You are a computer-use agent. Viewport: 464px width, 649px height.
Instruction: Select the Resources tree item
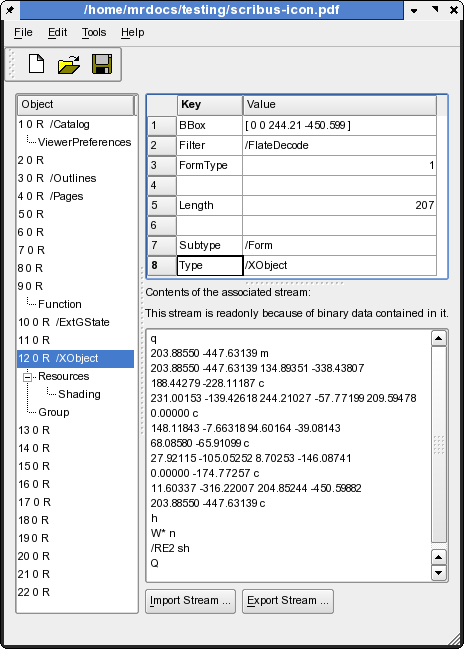click(64, 376)
